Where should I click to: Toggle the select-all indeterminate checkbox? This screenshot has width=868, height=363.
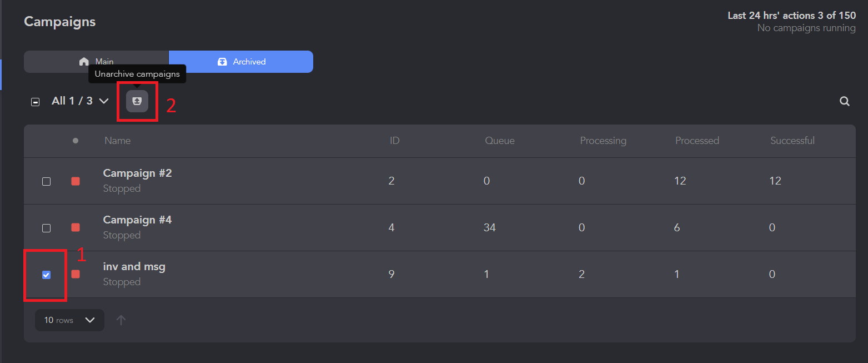36,102
